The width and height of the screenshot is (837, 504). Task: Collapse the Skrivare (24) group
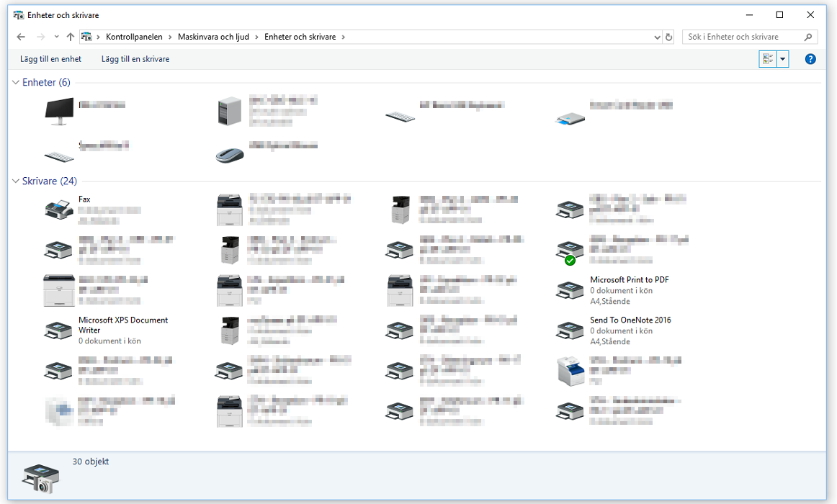(x=16, y=181)
